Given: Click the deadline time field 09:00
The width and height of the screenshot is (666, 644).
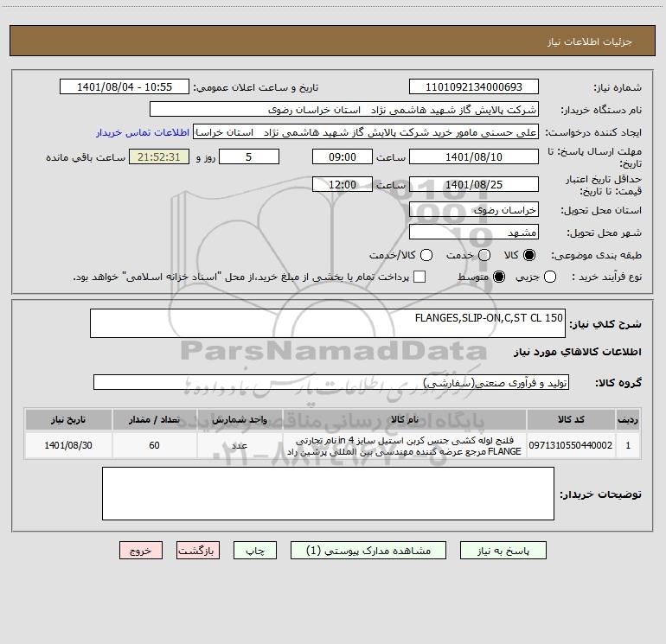Looking at the screenshot, I should 343,156.
